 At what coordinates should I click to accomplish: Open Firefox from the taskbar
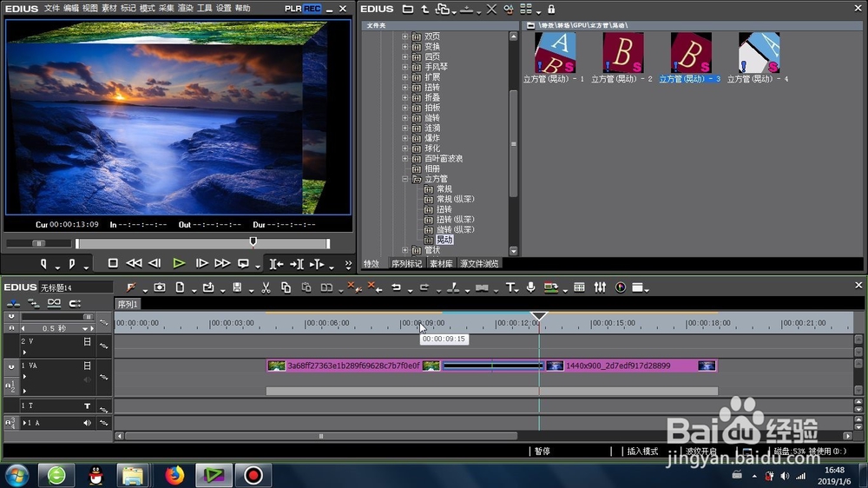174,475
